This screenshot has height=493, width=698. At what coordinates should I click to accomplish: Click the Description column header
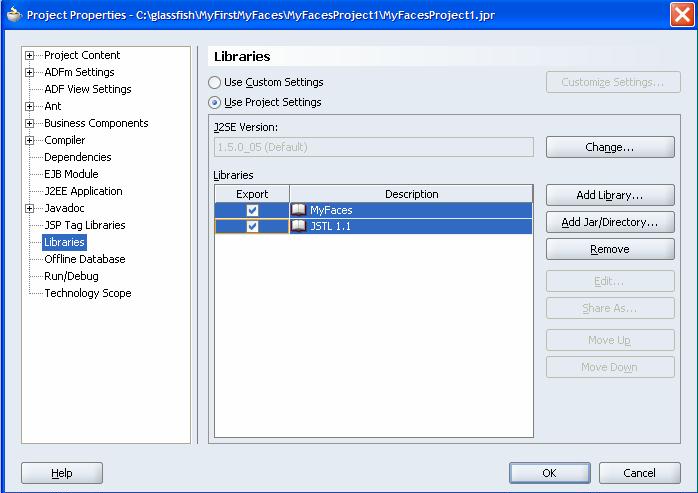(x=411, y=194)
